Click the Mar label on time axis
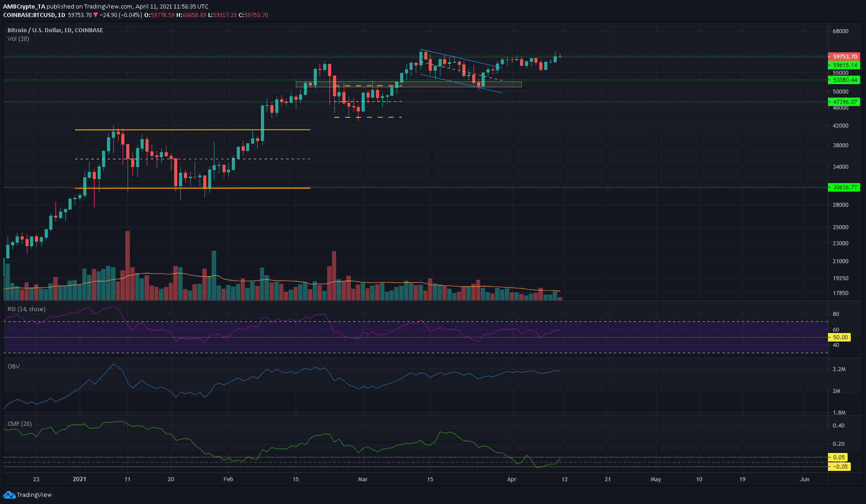 [x=363, y=479]
